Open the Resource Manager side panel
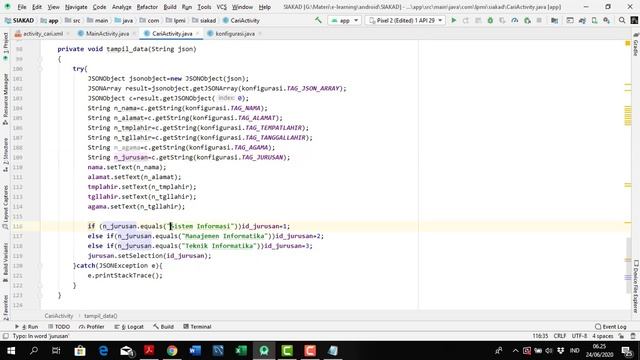Image resolution: width=640 pixels, height=360 pixels. 5,99
